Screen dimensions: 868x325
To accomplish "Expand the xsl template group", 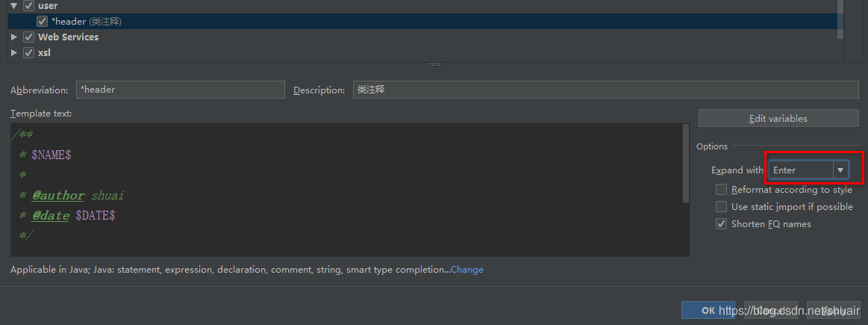I will click(x=14, y=53).
